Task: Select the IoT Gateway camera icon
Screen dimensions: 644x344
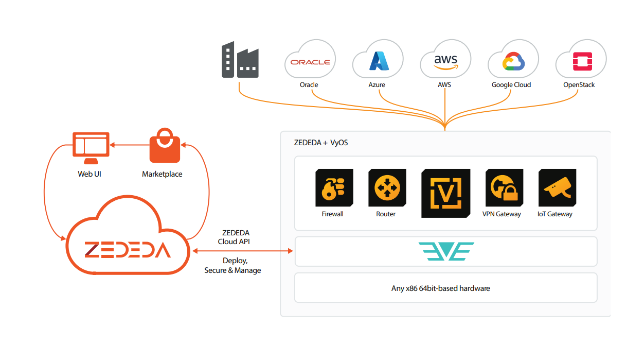Action: pyautogui.click(x=557, y=188)
